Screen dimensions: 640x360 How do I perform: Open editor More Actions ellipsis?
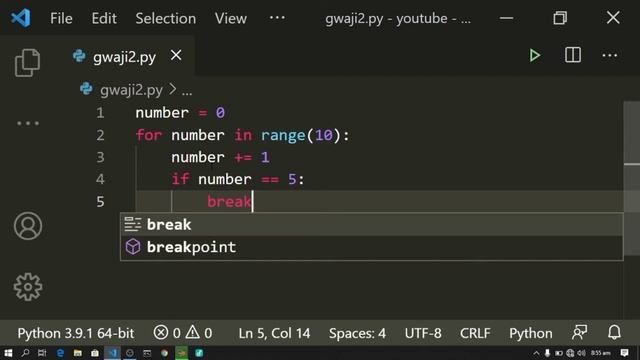point(609,55)
